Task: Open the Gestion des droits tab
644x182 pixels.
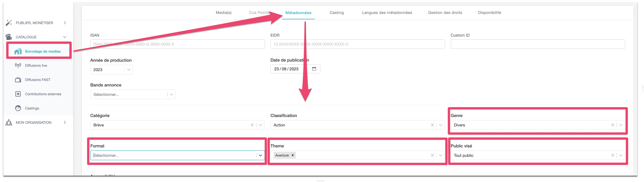Action: 445,12
